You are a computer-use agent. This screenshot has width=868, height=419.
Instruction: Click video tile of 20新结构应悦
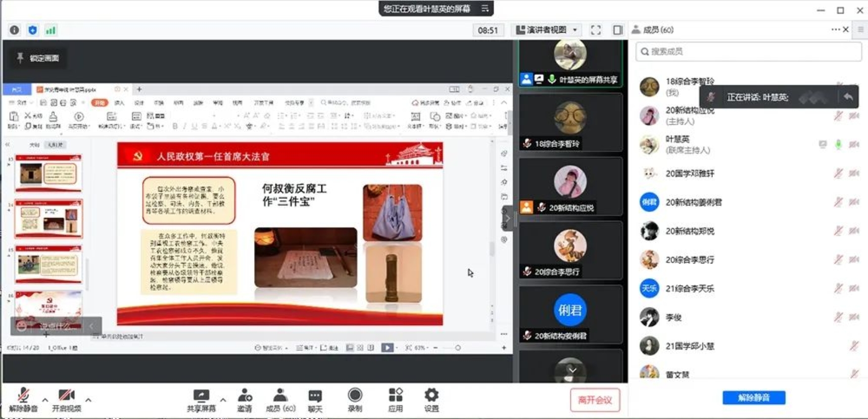click(570, 187)
